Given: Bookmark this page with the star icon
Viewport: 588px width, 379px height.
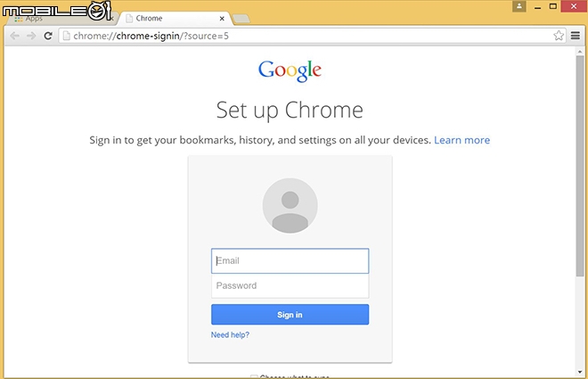Looking at the screenshot, I should tap(559, 36).
